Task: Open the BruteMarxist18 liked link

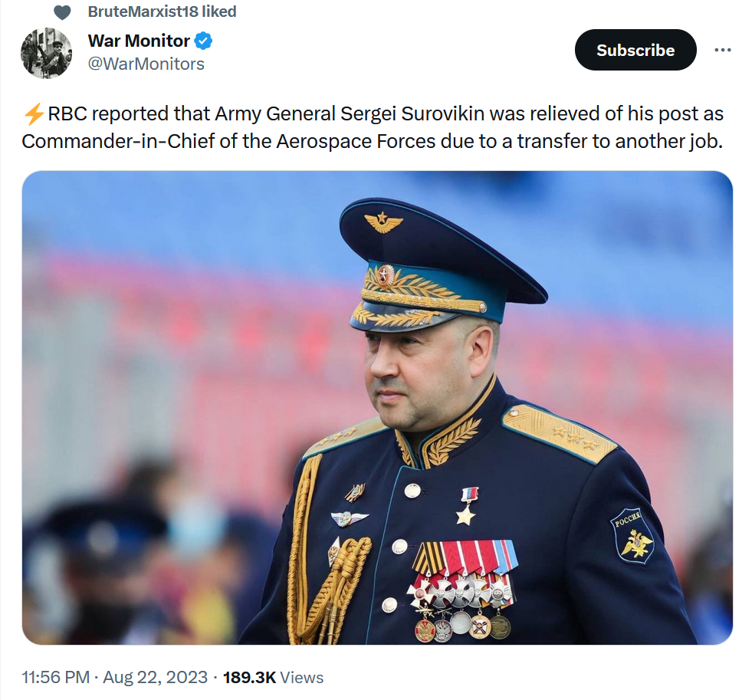Action: [x=162, y=12]
